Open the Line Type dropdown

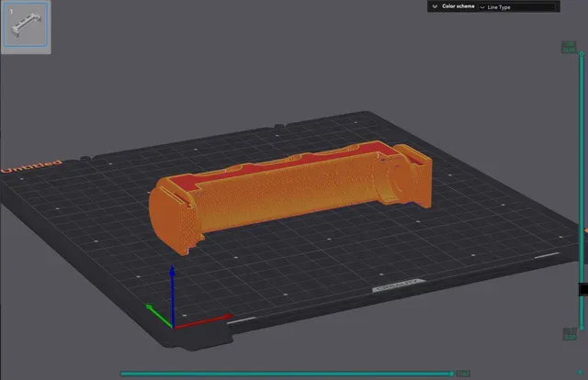point(516,7)
